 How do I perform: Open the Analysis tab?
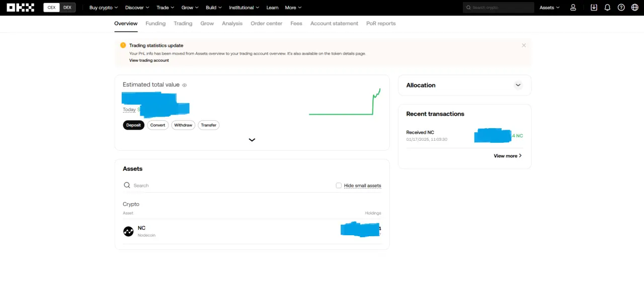(232, 24)
